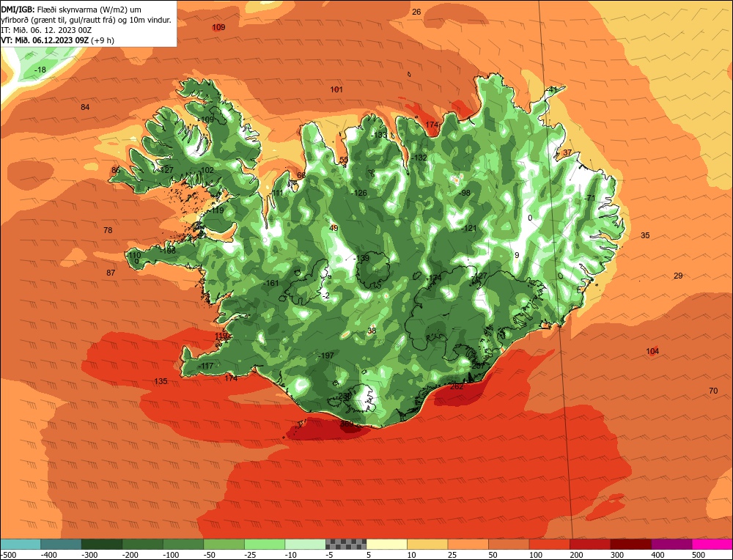Click the '-236' flux value
The width and height of the screenshot is (733, 560).
click(344, 396)
